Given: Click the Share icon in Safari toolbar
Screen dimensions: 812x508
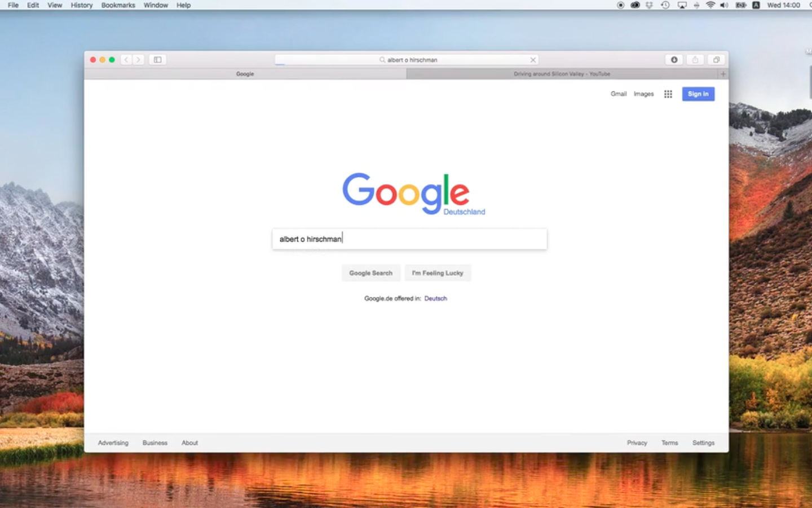Looking at the screenshot, I should coord(695,60).
